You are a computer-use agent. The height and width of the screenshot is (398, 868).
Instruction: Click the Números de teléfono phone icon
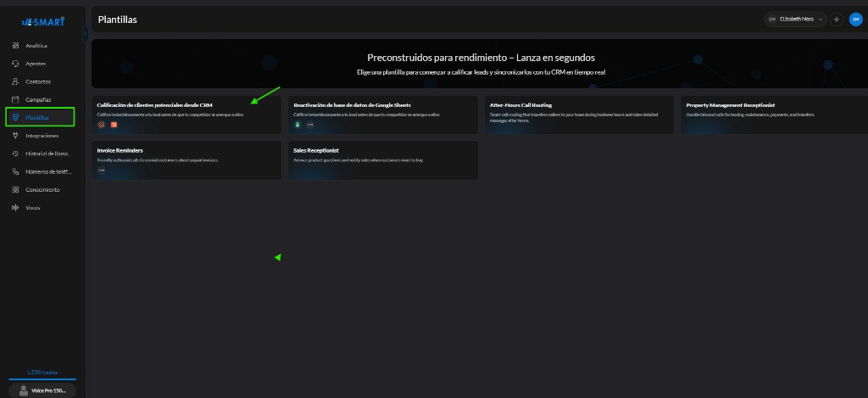pyautogui.click(x=15, y=171)
